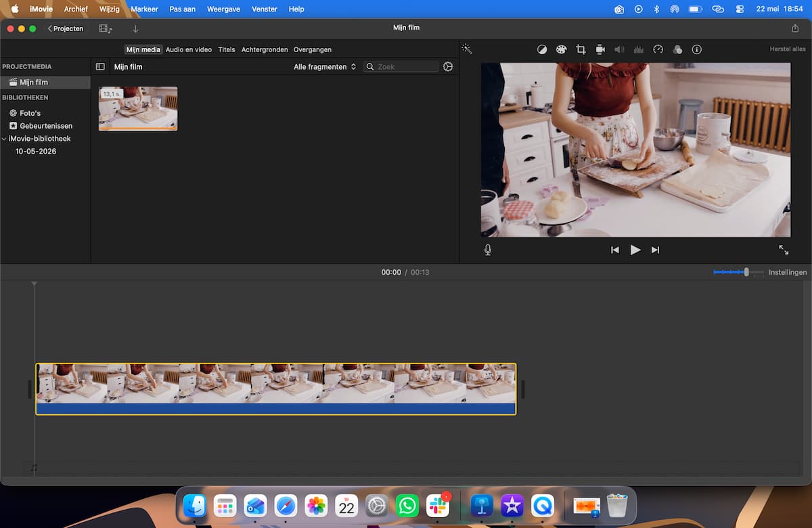Collapse the iMovie-bibliotheek tree
The image size is (812, 528).
4,139
